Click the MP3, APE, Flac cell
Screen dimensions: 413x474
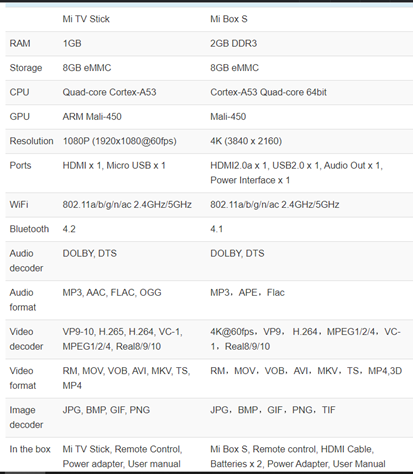(x=247, y=293)
